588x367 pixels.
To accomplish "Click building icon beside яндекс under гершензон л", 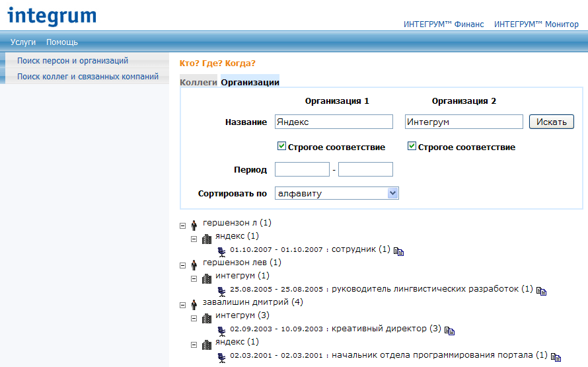I will pos(207,239).
